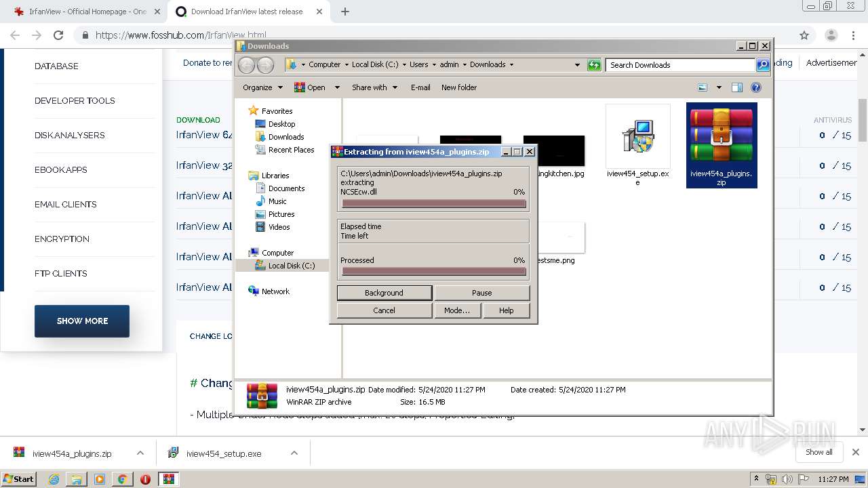
Task: Click the Explorer back navigation arrow
Action: tap(246, 65)
